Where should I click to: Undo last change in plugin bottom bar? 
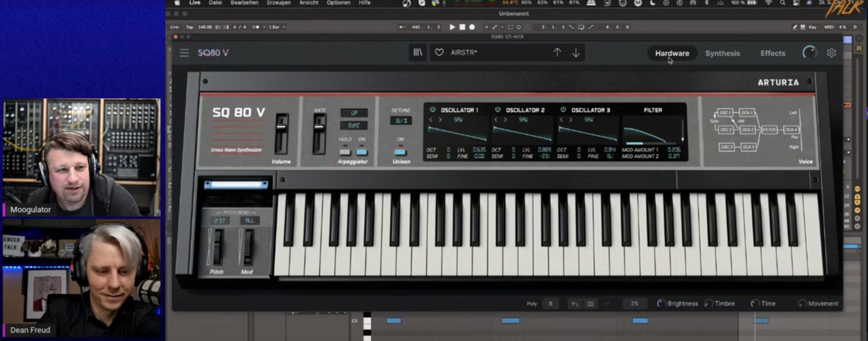(x=575, y=304)
